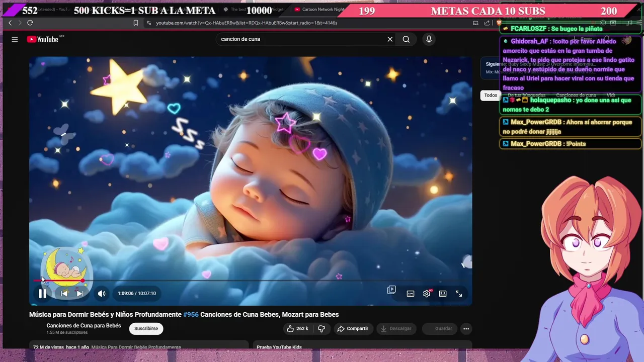644x362 pixels.
Task: Click the 1:09:06 / 10:07:10 time display
Action: [137, 294]
